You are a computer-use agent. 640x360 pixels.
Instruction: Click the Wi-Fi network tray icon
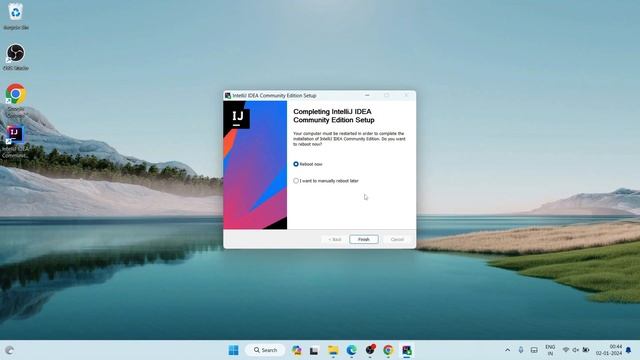(x=566, y=350)
